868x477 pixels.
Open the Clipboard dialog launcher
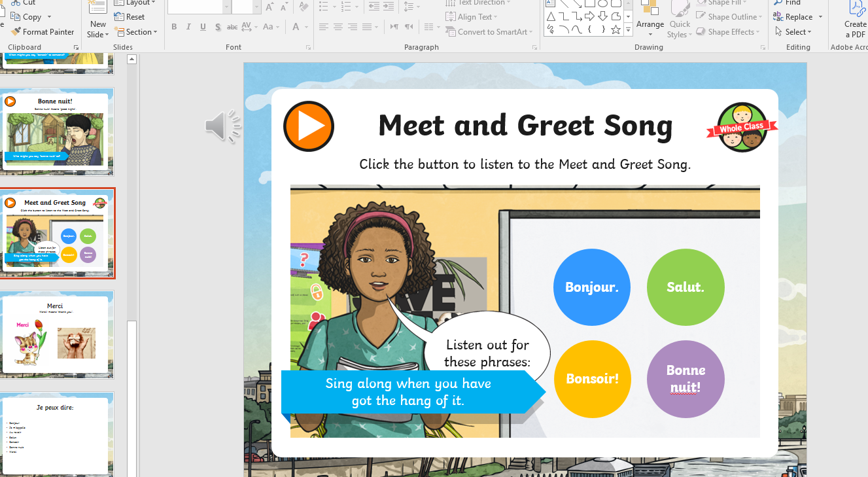coord(76,48)
